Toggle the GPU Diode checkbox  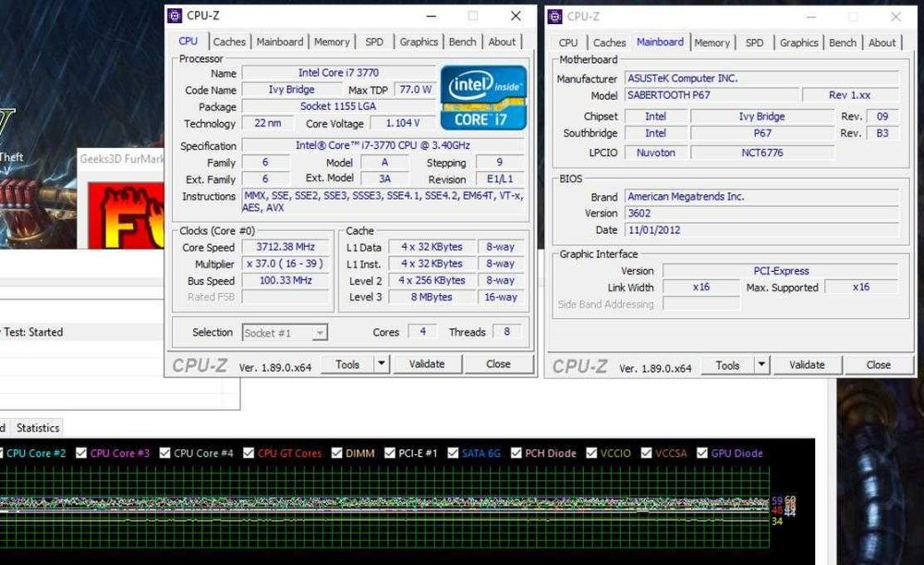(702, 453)
